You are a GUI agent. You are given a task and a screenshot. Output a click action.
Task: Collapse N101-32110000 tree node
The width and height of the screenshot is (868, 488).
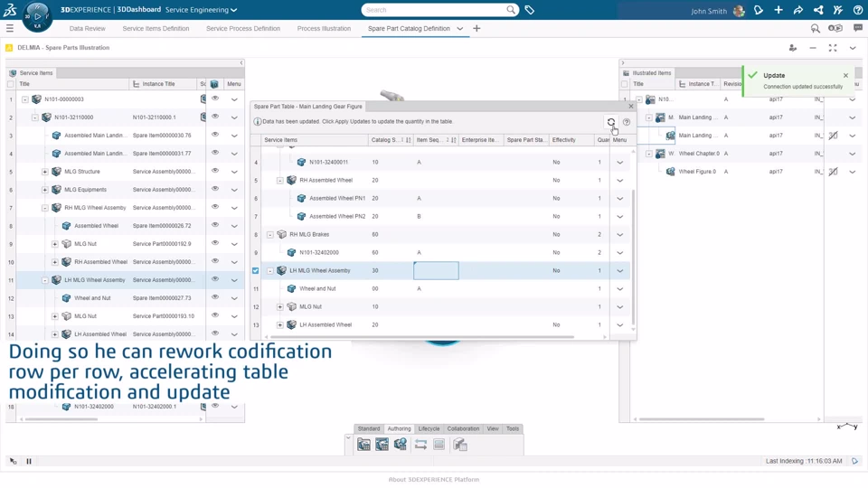click(x=35, y=117)
